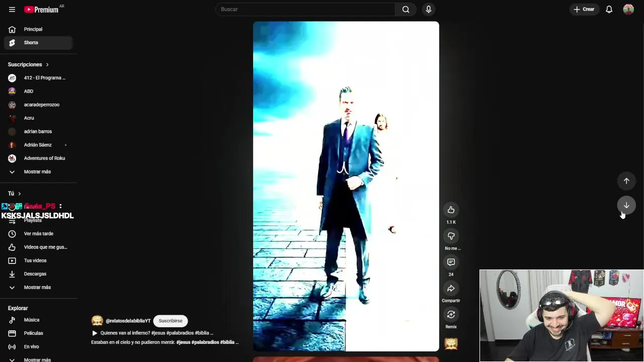Open Adrián Sáenz channel
644x362 pixels.
coord(38,145)
